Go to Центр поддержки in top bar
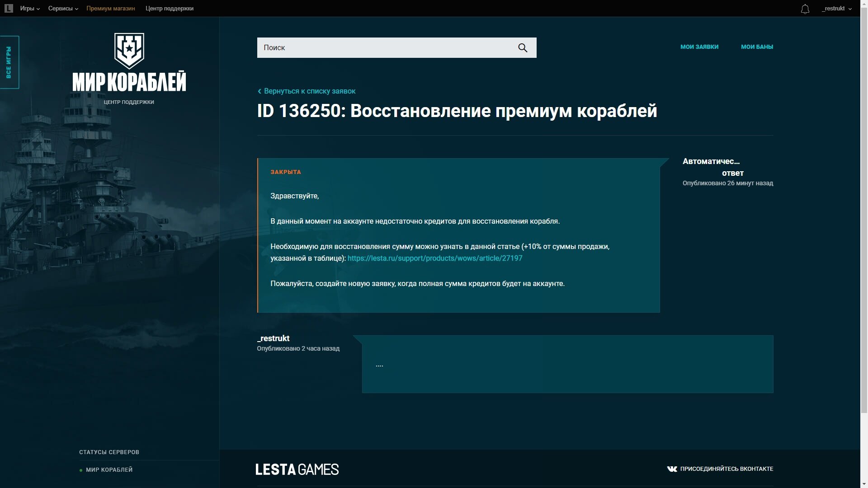Screen dimensions: 868x488 coord(170,9)
